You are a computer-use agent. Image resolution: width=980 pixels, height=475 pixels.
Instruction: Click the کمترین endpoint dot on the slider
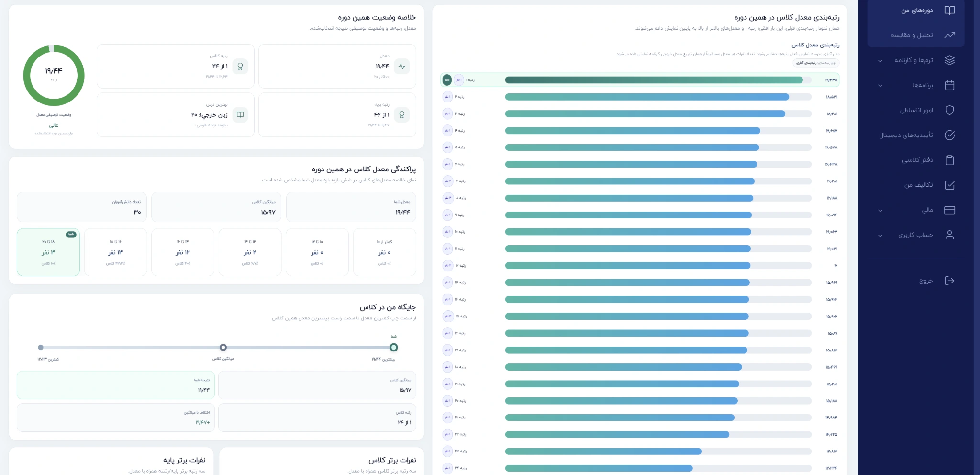(x=41, y=347)
